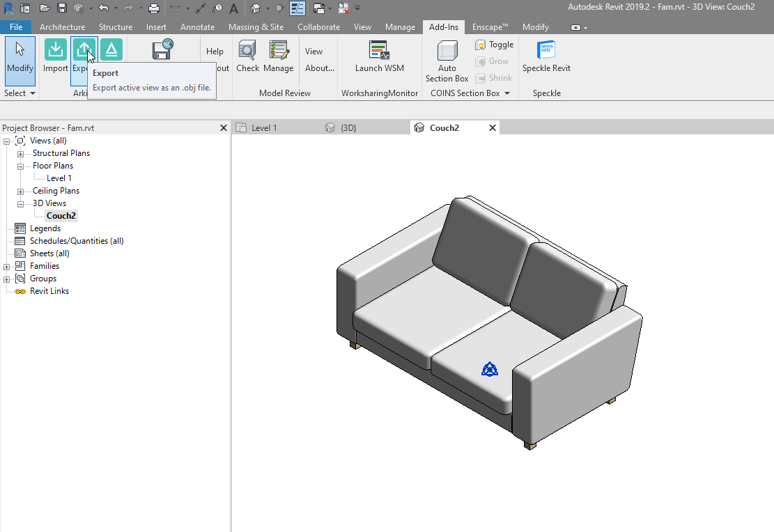Switch to the Architecture ribbon tab
The width and height of the screenshot is (774, 532).
coord(62,27)
